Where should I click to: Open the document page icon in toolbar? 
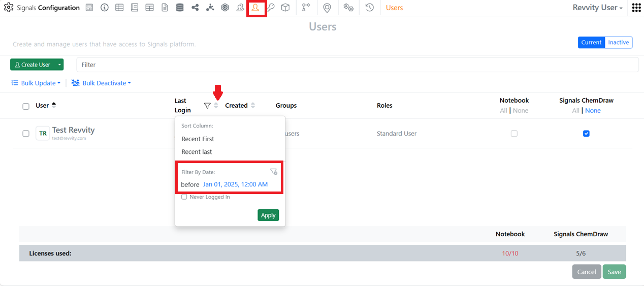pos(165,8)
